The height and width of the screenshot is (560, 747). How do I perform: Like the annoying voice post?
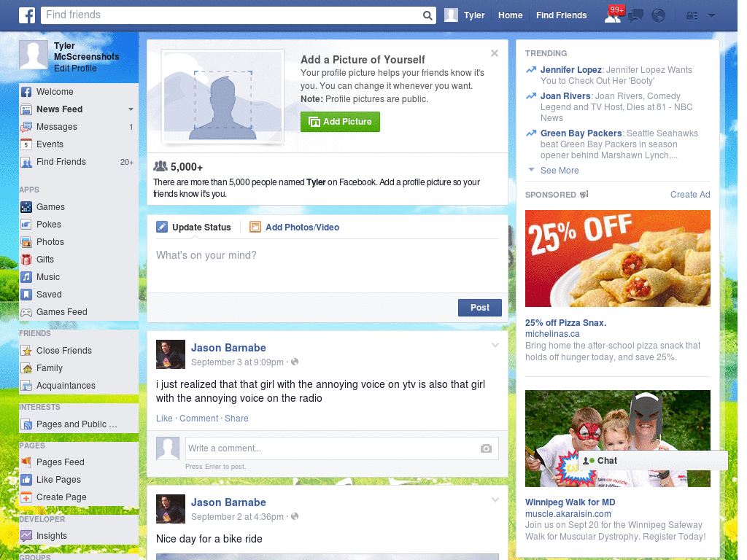(x=164, y=418)
